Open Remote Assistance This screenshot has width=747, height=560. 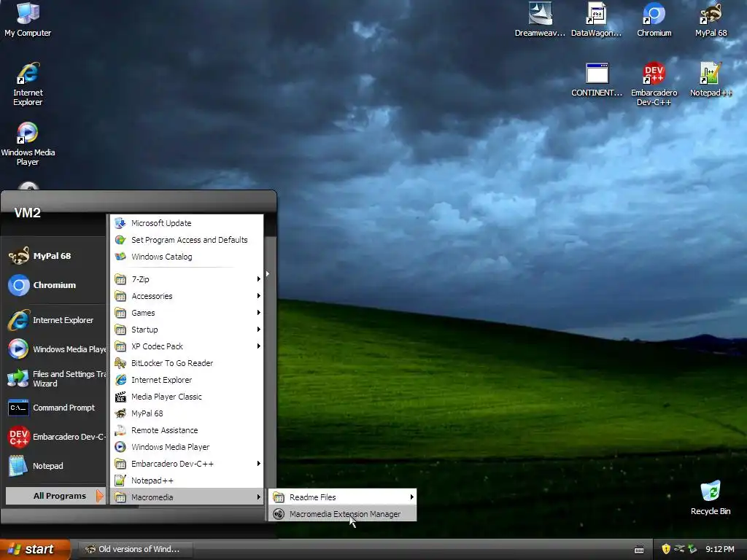(187, 430)
